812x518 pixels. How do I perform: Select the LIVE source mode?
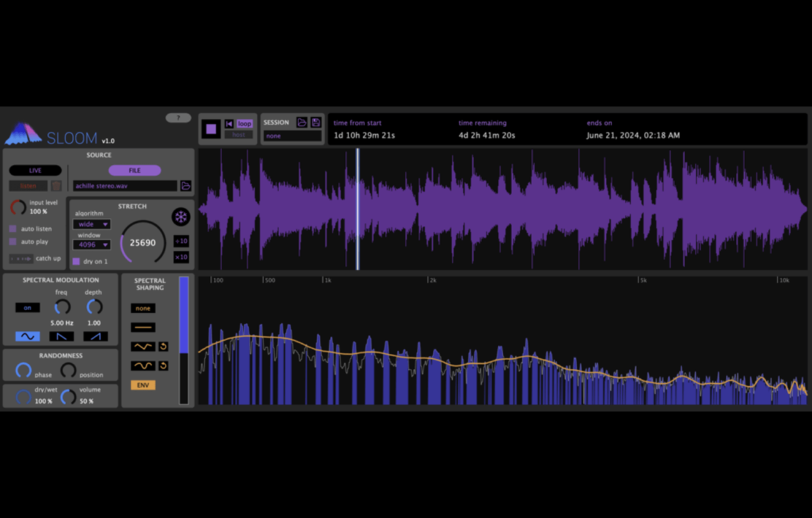36,170
